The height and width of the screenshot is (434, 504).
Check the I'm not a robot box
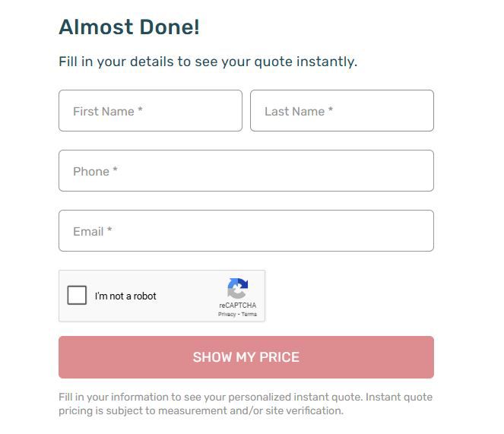[x=77, y=295]
